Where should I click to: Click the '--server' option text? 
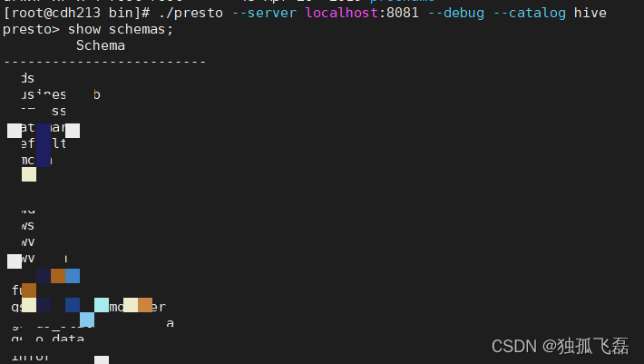[264, 13]
